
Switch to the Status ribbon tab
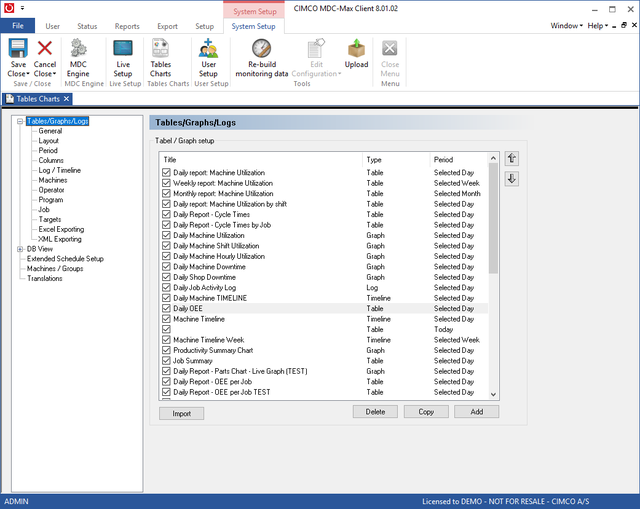[x=87, y=26]
